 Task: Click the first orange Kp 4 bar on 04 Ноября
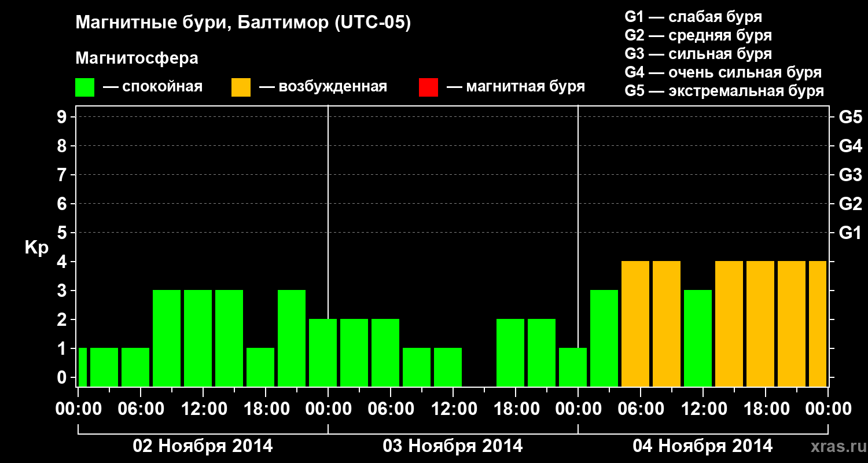tap(635, 324)
